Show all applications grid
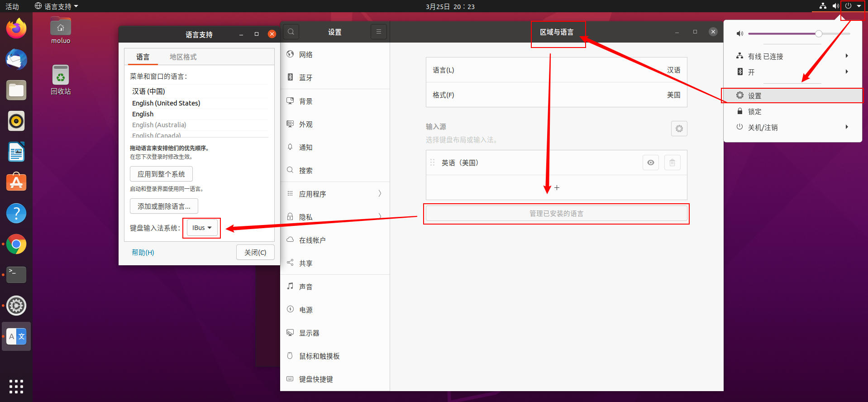The height and width of the screenshot is (402, 868). (x=16, y=386)
